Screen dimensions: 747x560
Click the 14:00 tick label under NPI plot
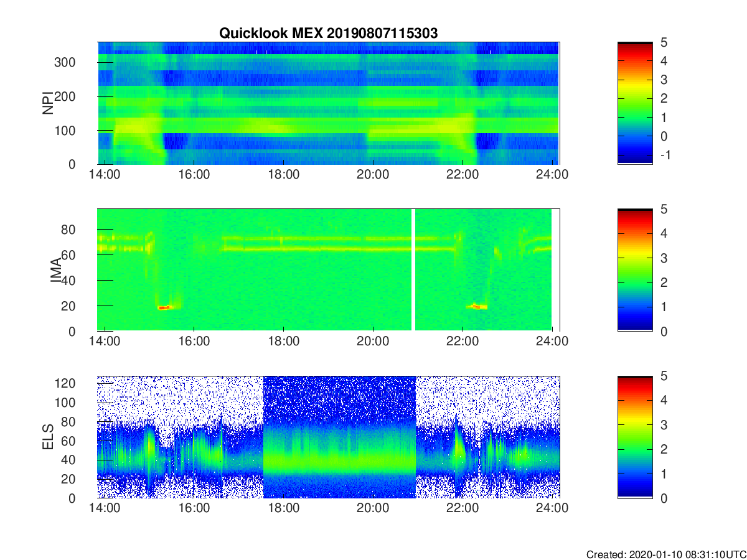point(105,175)
